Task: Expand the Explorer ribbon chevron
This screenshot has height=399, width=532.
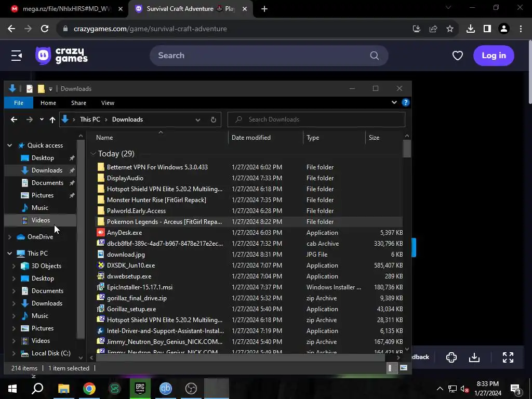Action: (394, 102)
